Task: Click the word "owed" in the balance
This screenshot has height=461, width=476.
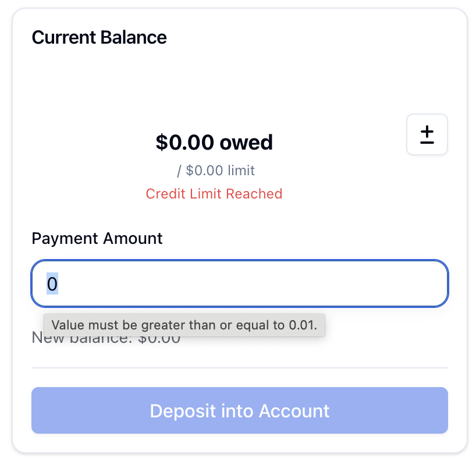Action: pos(246,142)
